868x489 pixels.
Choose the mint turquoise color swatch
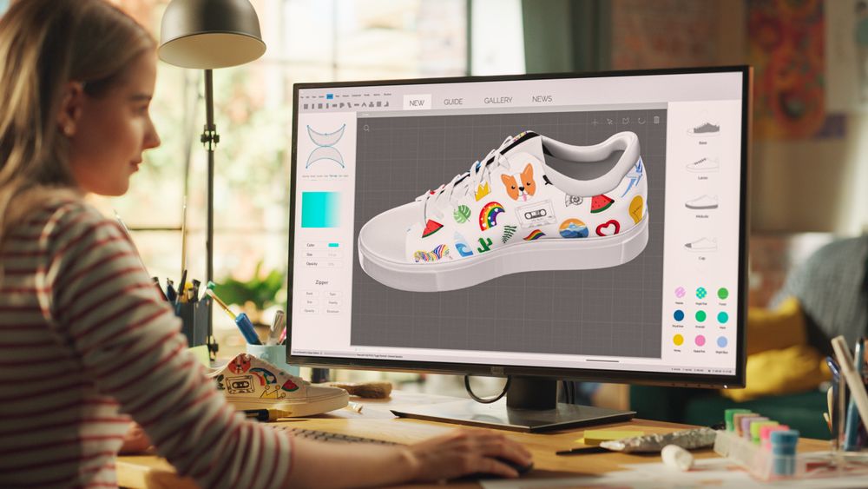(722, 317)
